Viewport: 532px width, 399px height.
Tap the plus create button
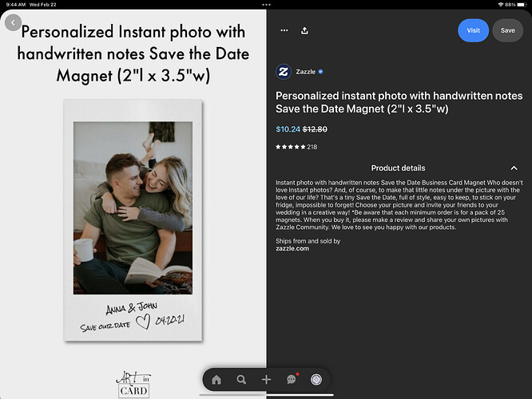coord(266,380)
